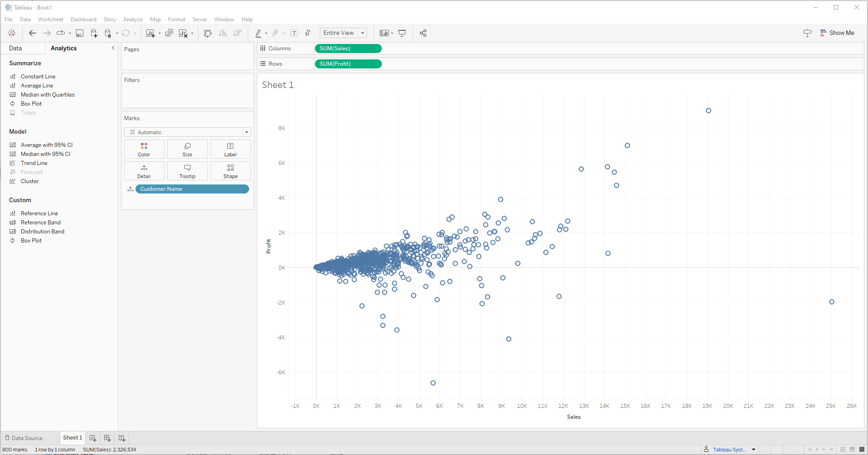
Task: Open the Size marks card
Action: 187,149
